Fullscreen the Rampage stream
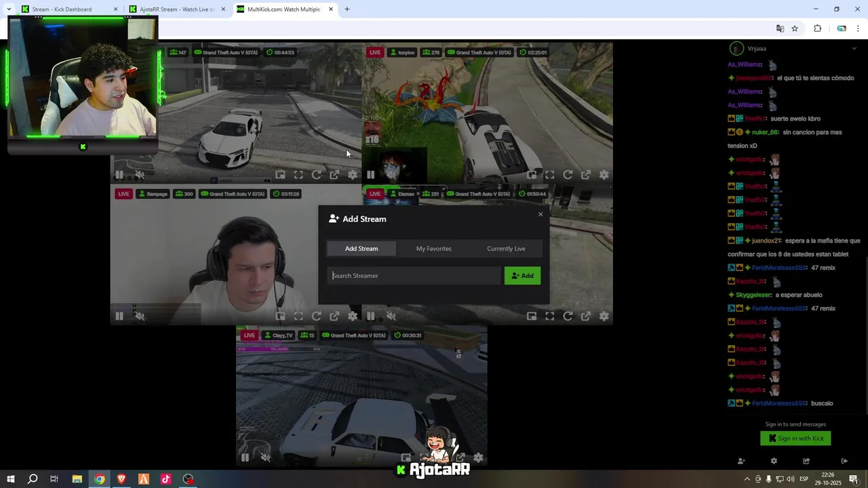Image resolution: width=868 pixels, height=488 pixels. (298, 316)
